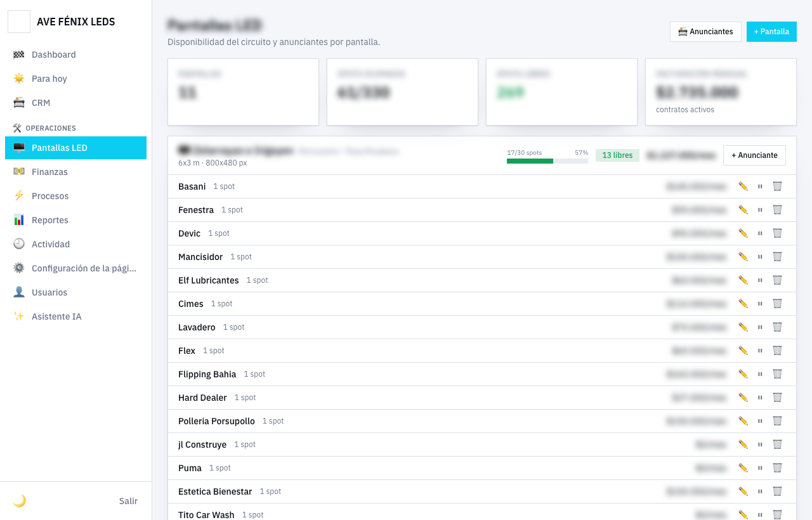Pause the Cimes advertiser
The height and width of the screenshot is (520, 812).
[x=760, y=304]
